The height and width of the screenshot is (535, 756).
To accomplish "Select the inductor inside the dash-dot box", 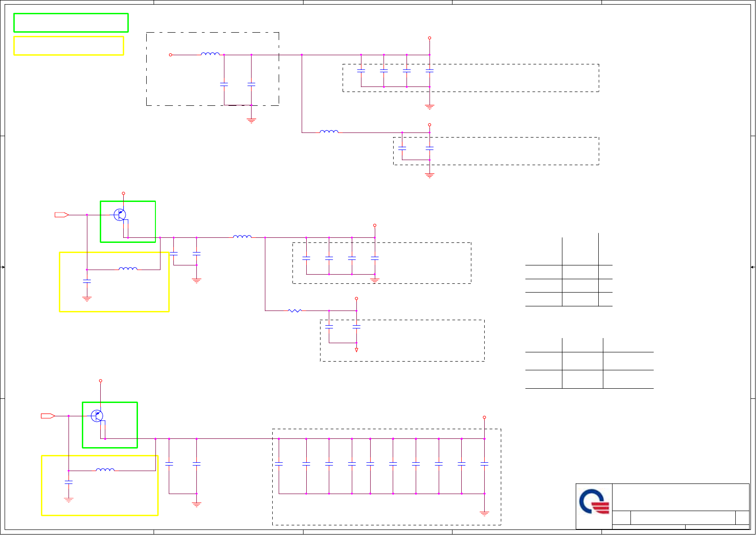I will click(210, 54).
